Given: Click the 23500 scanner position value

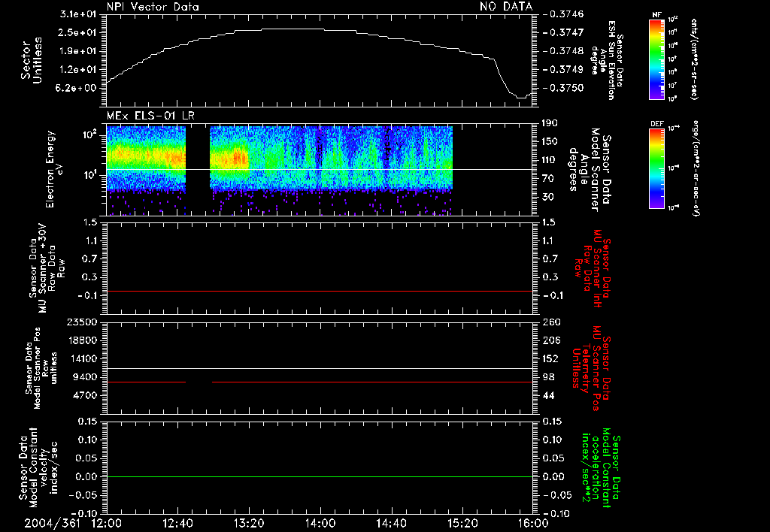Looking at the screenshot, I should [x=82, y=322].
